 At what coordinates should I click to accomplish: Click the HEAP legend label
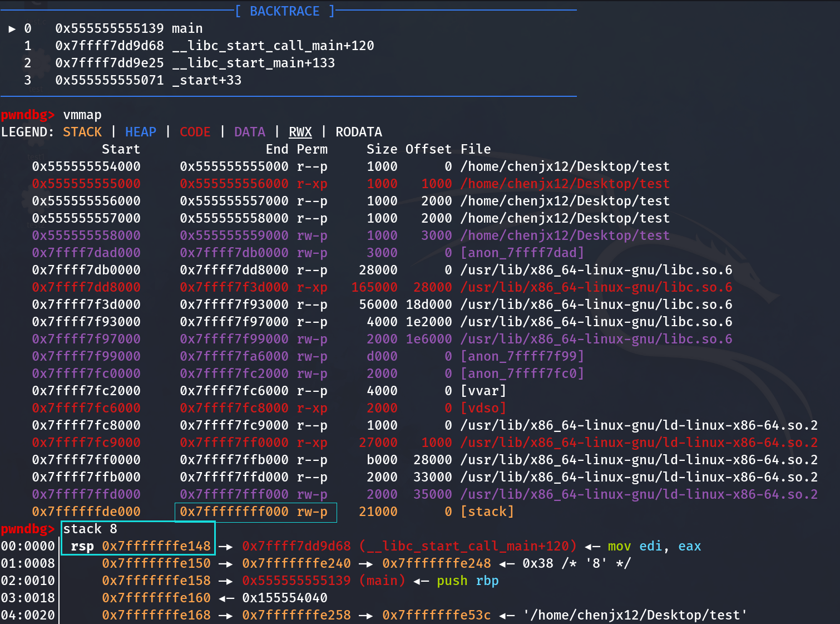141,132
